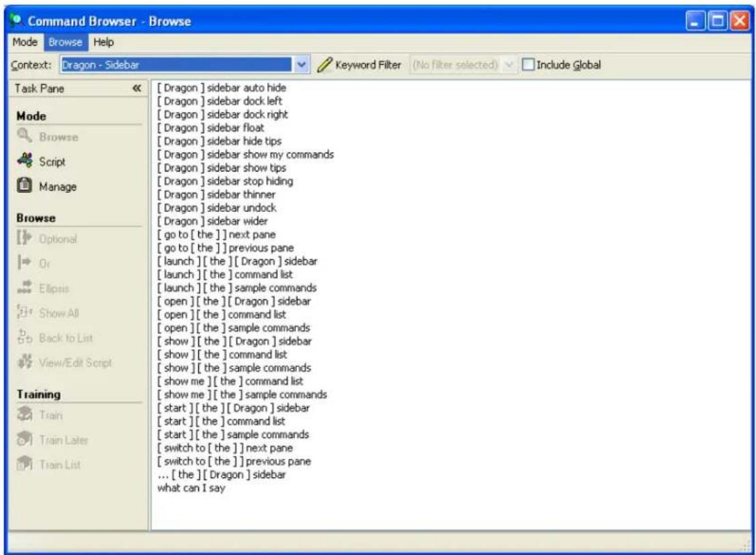Screen dimensions: 756x555
Task: Select the 'show me the command list' command
Action: [230, 381]
